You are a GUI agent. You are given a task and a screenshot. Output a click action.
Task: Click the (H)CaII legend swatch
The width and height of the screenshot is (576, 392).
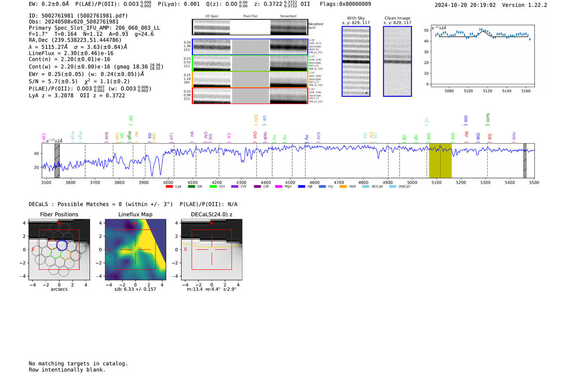point(393,187)
